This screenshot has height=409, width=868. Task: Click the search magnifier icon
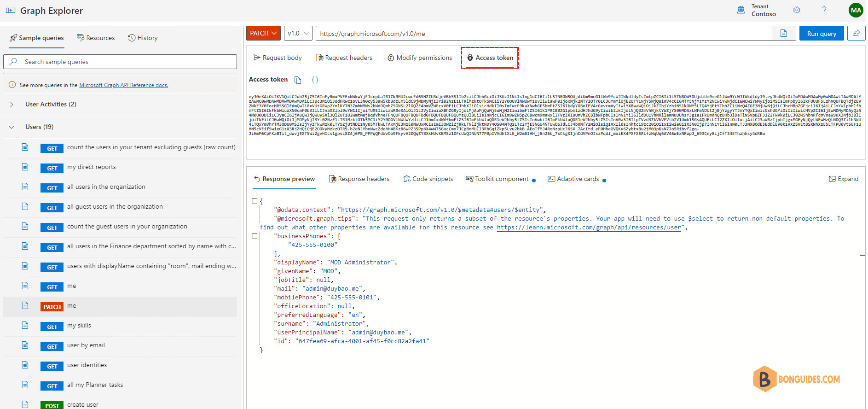13,61
